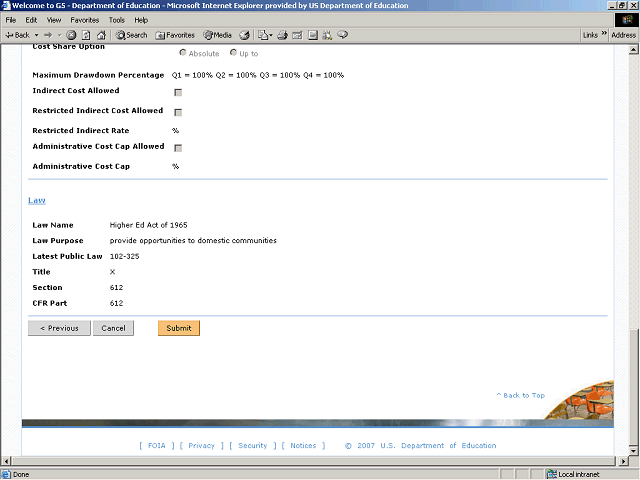Click the Print icon in toolbar

point(282,35)
